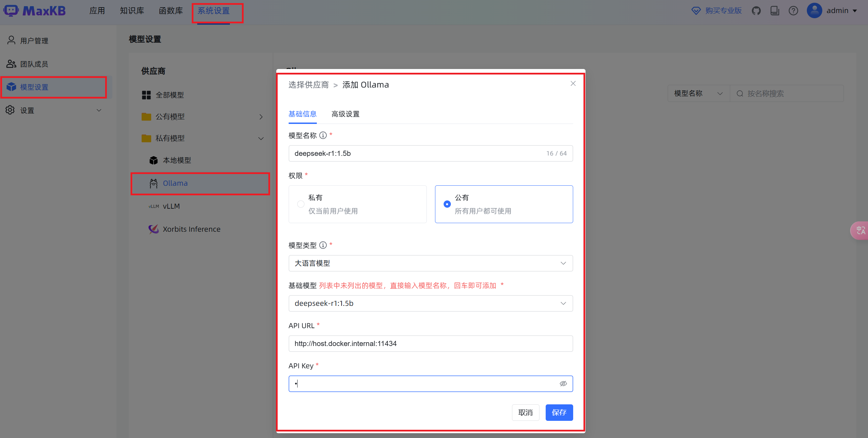
Task: Click the help question-mark icon
Action: pos(793,11)
